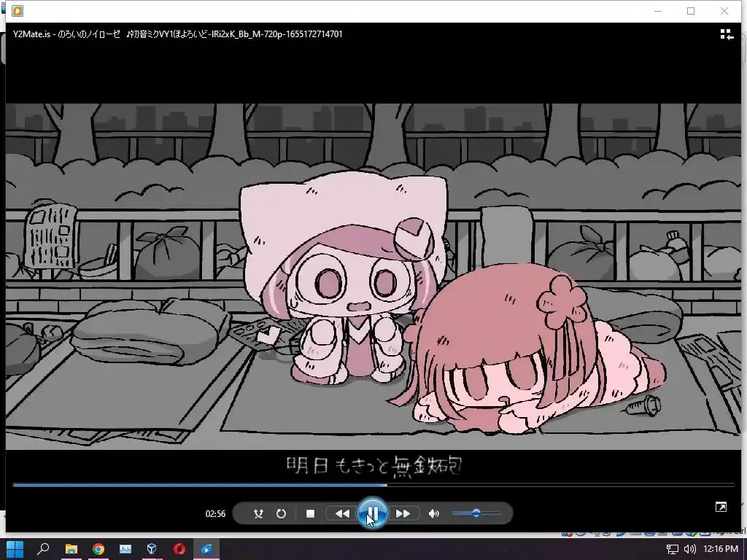The image size is (747, 560).
Task: Turn on shuffle mode
Action: point(258,513)
